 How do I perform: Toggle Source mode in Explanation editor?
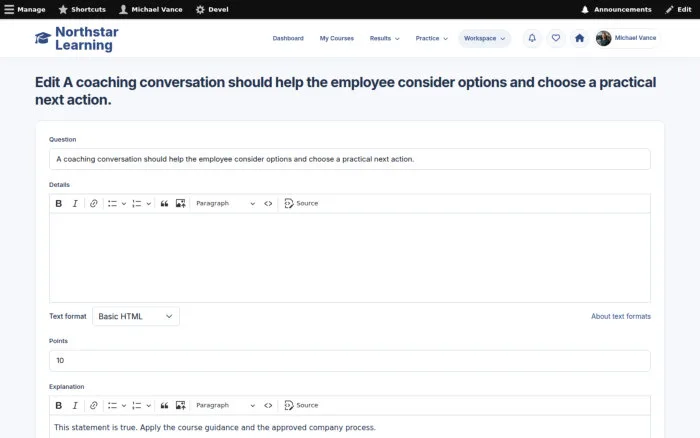click(x=301, y=405)
